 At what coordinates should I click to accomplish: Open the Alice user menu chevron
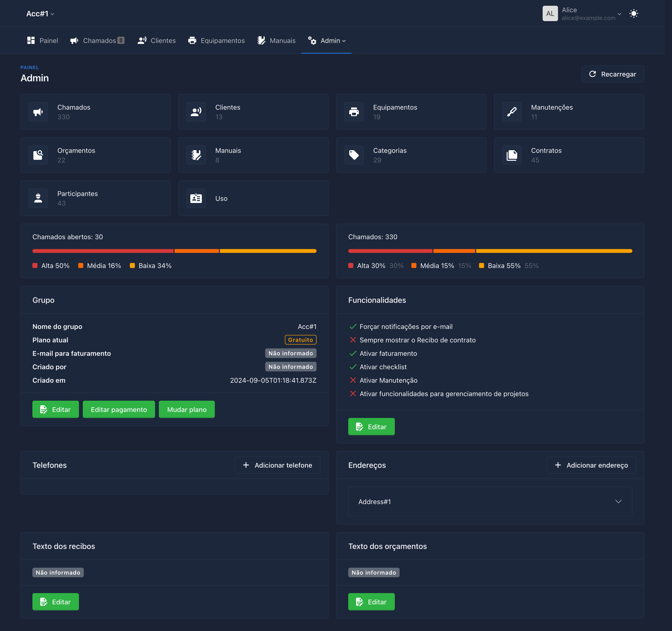619,14
